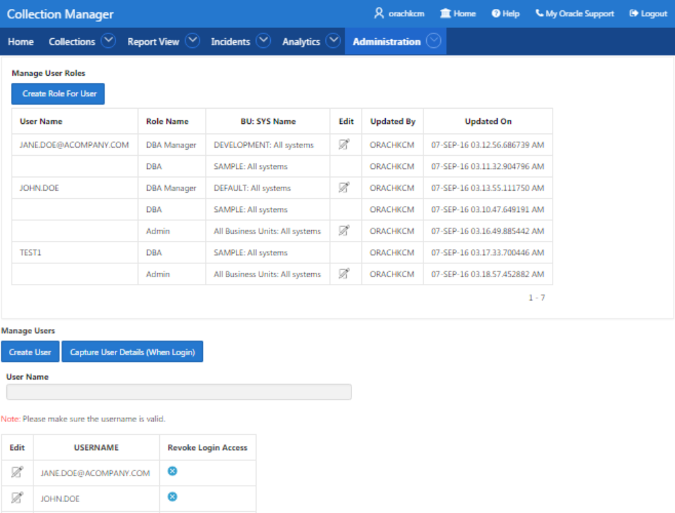The height and width of the screenshot is (513, 675).
Task: Select the Administration tab
Action: 387,42
